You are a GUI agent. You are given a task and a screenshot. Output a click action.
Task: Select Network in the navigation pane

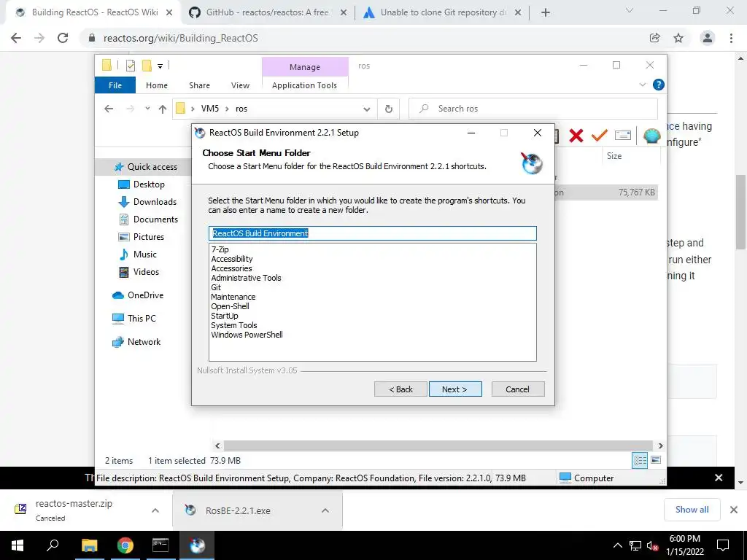[136, 342]
